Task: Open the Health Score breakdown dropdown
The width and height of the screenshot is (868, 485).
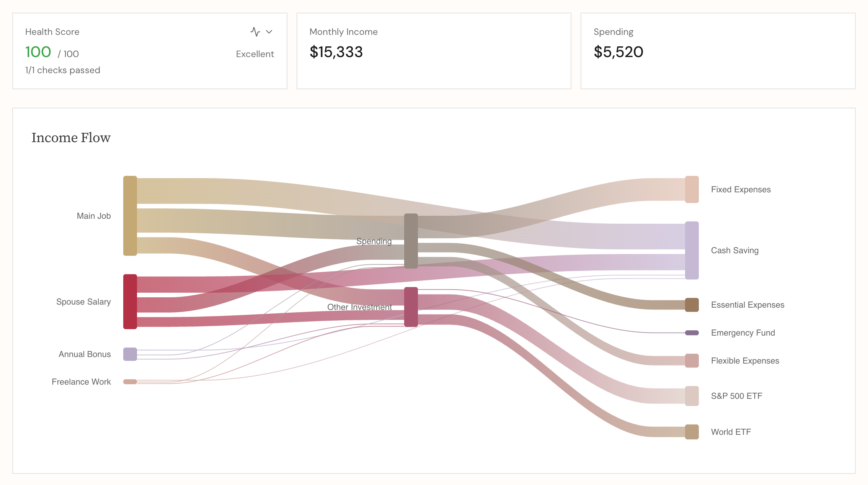Action: tap(269, 32)
